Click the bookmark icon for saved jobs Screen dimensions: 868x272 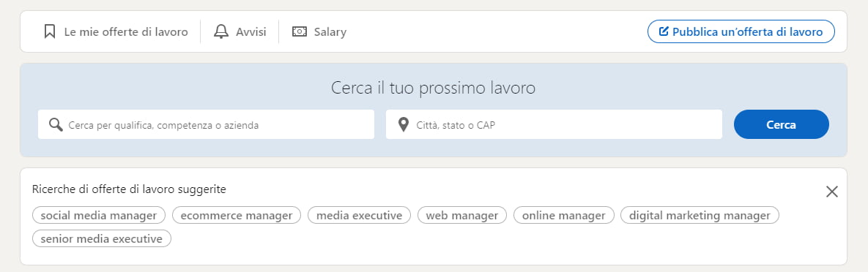point(50,31)
